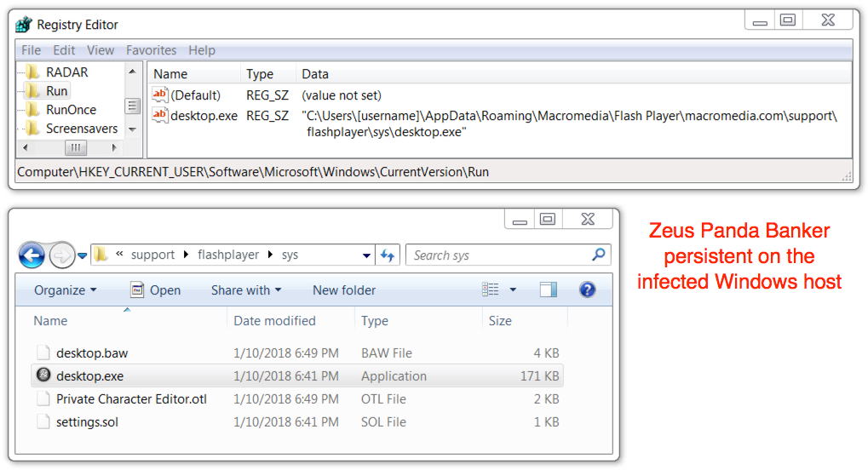
Task: Click the settings.sol file icon
Action: tap(43, 421)
